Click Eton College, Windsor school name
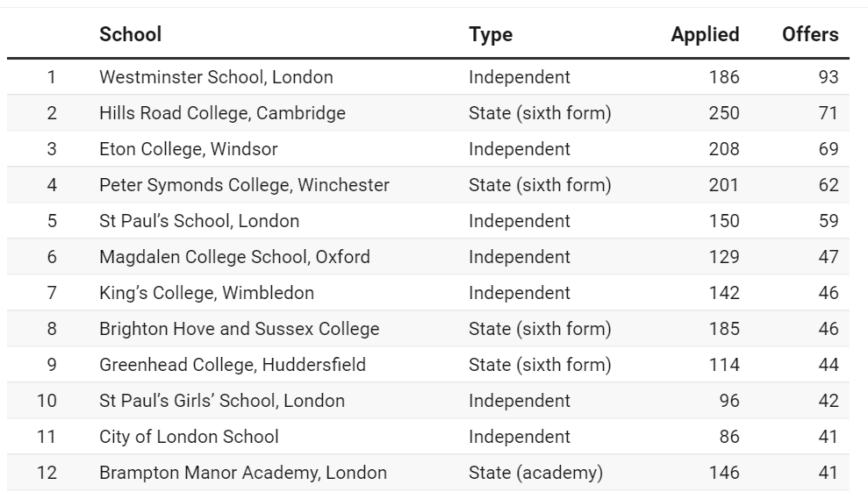 188,149
